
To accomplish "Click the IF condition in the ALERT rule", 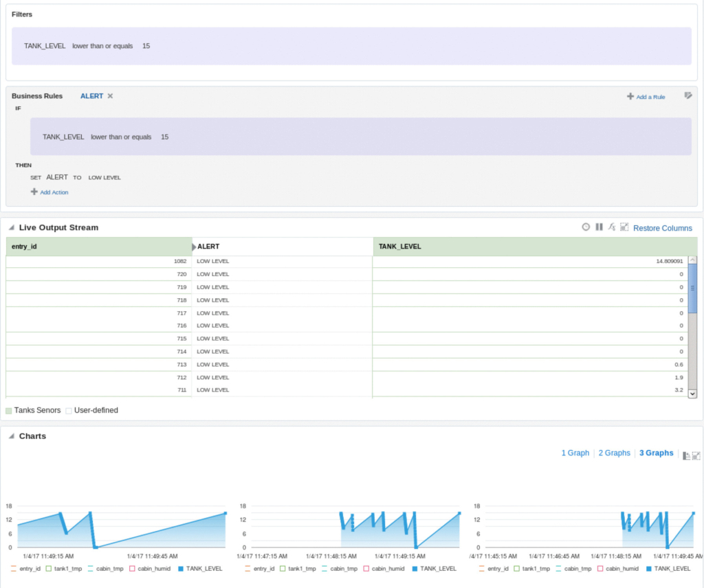I will pos(361,137).
